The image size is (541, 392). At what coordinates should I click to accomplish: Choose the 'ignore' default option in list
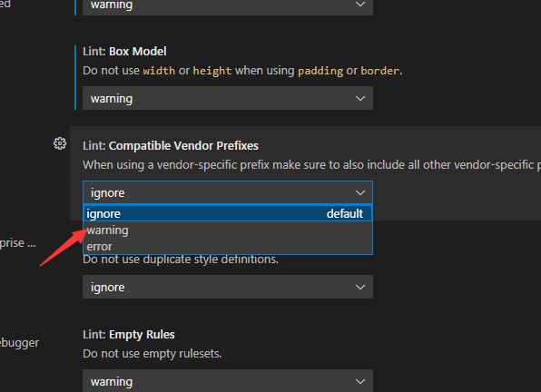pyautogui.click(x=228, y=214)
